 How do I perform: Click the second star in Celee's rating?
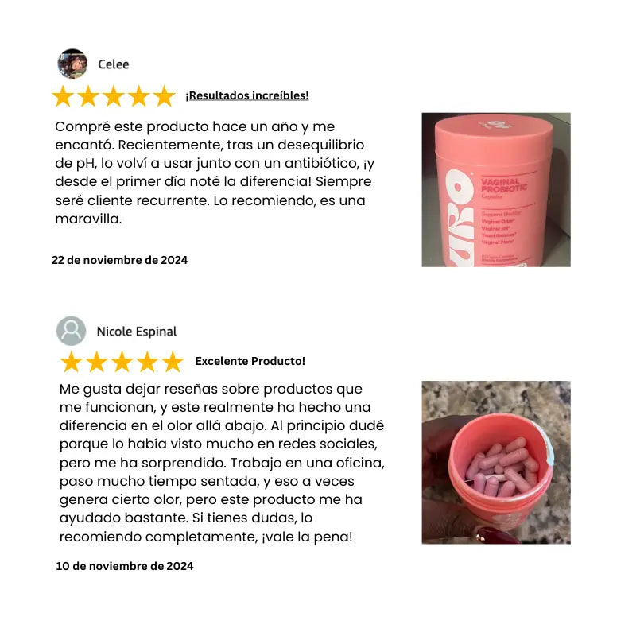pyautogui.click(x=88, y=96)
